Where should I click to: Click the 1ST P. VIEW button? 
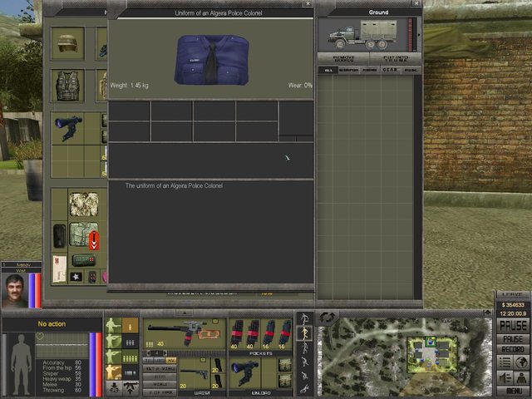tap(160, 368)
